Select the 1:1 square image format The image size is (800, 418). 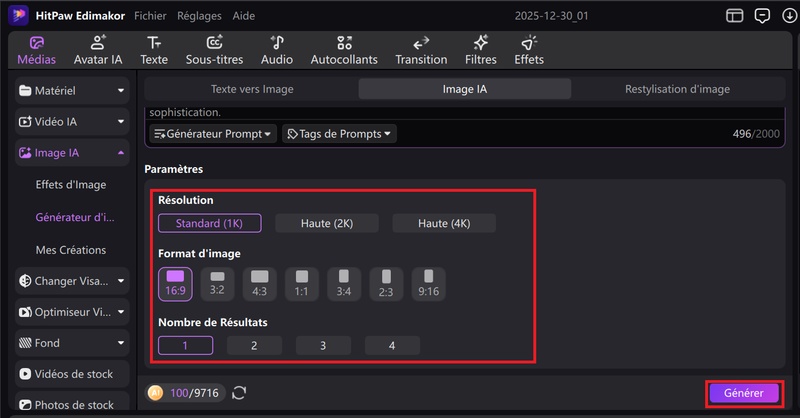[x=301, y=283]
